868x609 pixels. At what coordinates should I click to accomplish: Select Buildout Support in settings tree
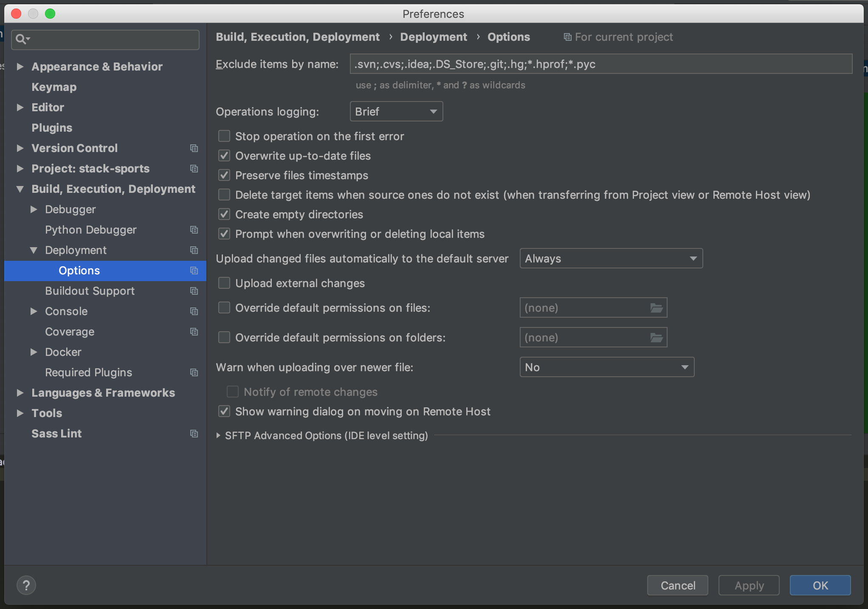pos(90,291)
